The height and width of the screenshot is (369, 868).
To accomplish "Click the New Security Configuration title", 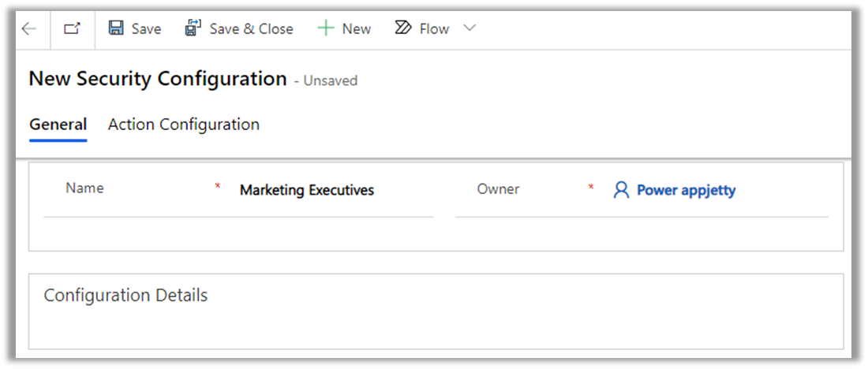I will click(x=158, y=79).
